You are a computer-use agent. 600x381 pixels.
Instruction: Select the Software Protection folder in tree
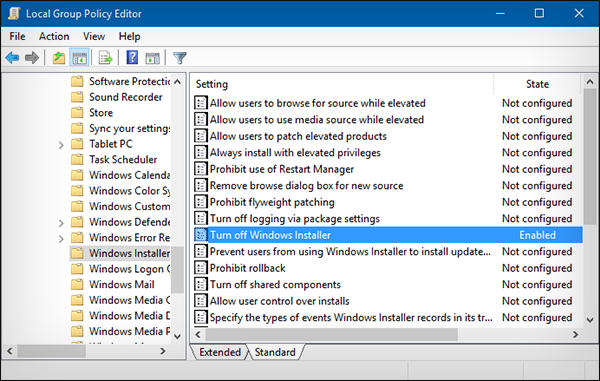tap(129, 81)
